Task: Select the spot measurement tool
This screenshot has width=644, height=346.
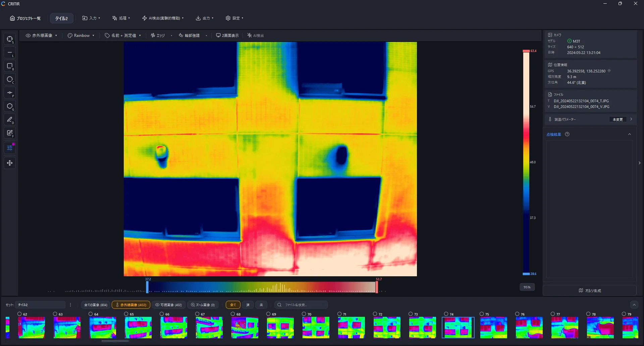Action: click(x=10, y=39)
